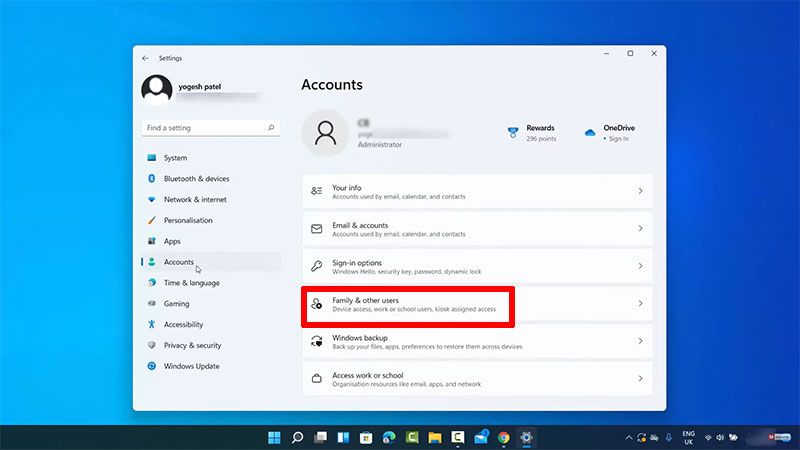
Task: Click the Privacy & security shield icon
Action: 152,345
